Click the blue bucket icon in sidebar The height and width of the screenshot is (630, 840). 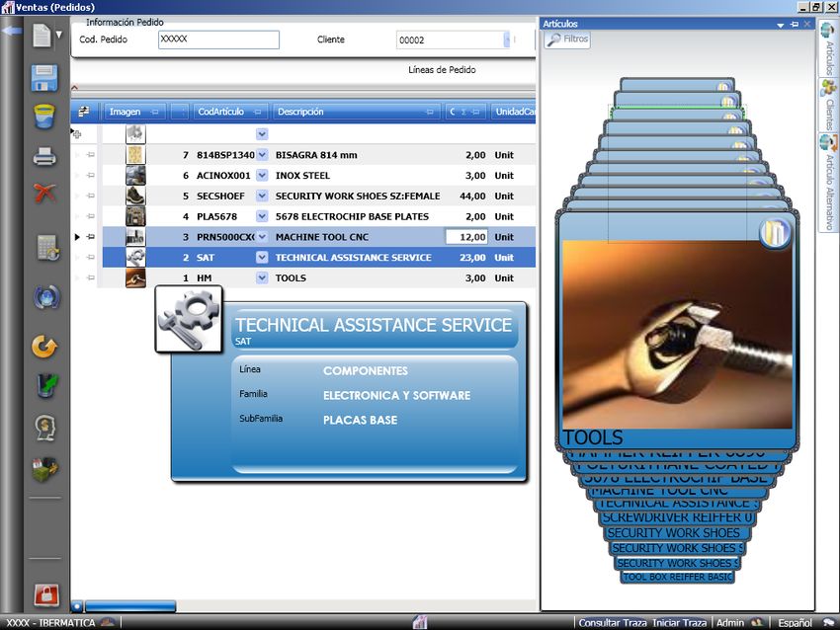click(x=44, y=117)
